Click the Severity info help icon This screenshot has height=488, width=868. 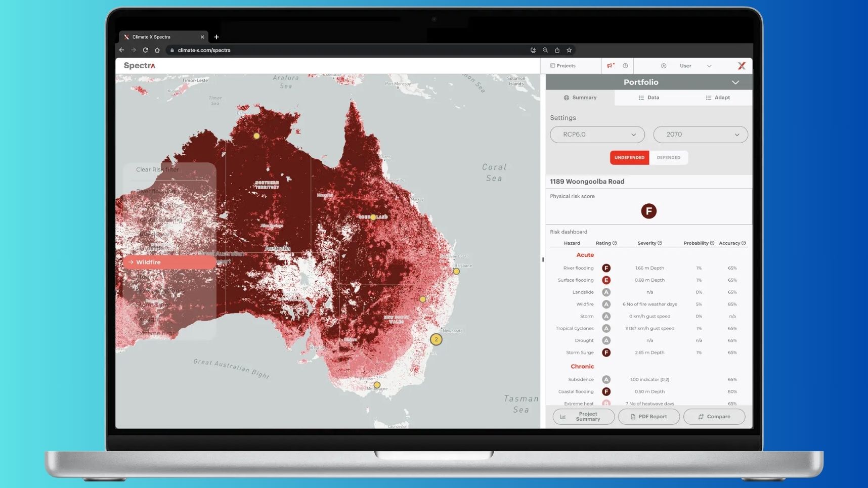[x=660, y=243]
